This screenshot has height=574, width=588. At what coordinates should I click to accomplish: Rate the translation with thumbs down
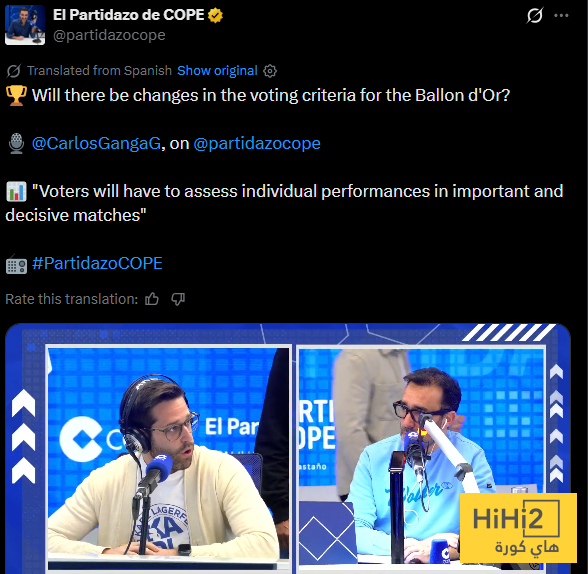[178, 299]
